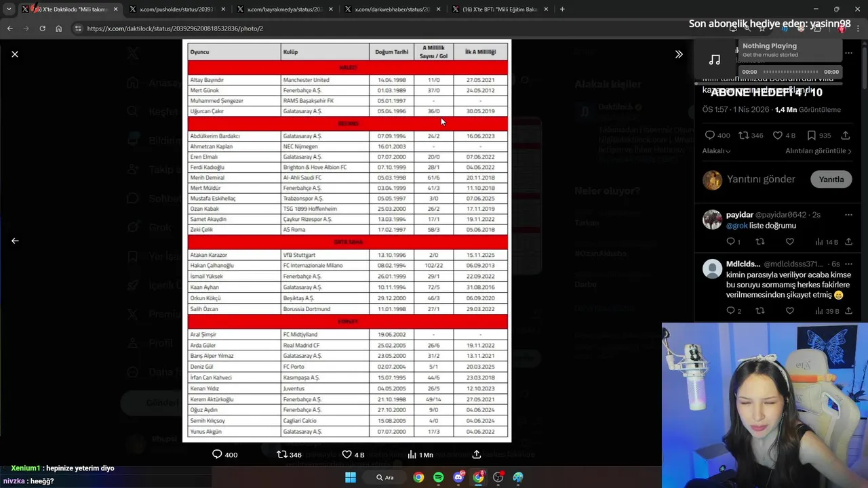Reply icon with 400 in side panel
This screenshot has width=868, height=488.
coord(709,135)
